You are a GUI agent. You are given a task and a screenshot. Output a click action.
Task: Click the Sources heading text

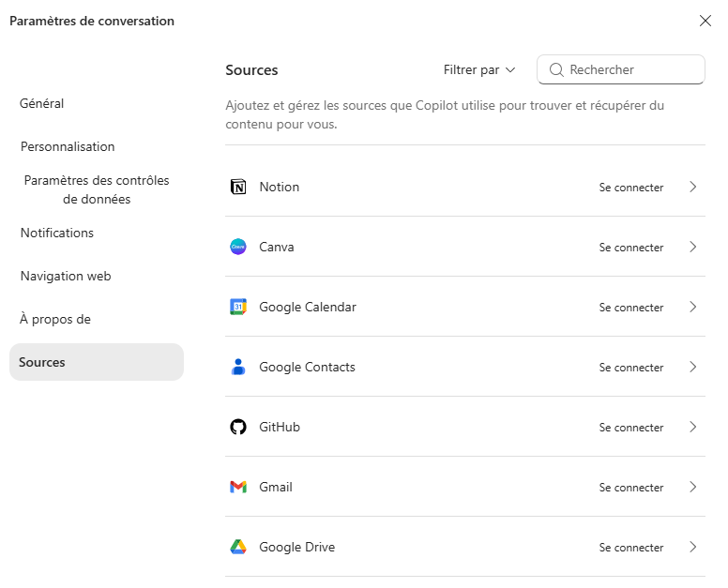[251, 70]
